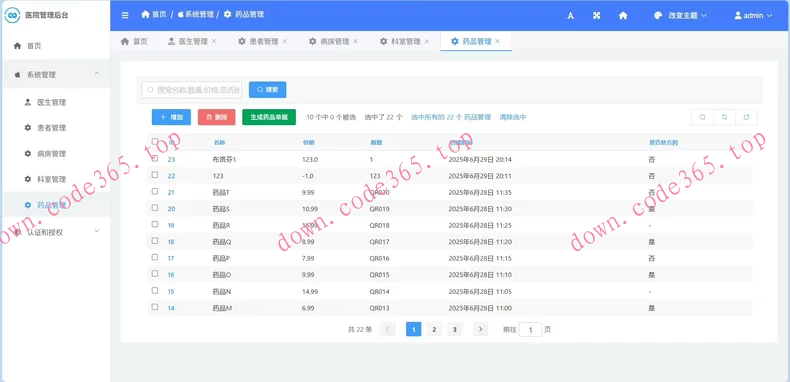
Task: Open 药品管理 in the sidebar
Action: click(x=55, y=205)
